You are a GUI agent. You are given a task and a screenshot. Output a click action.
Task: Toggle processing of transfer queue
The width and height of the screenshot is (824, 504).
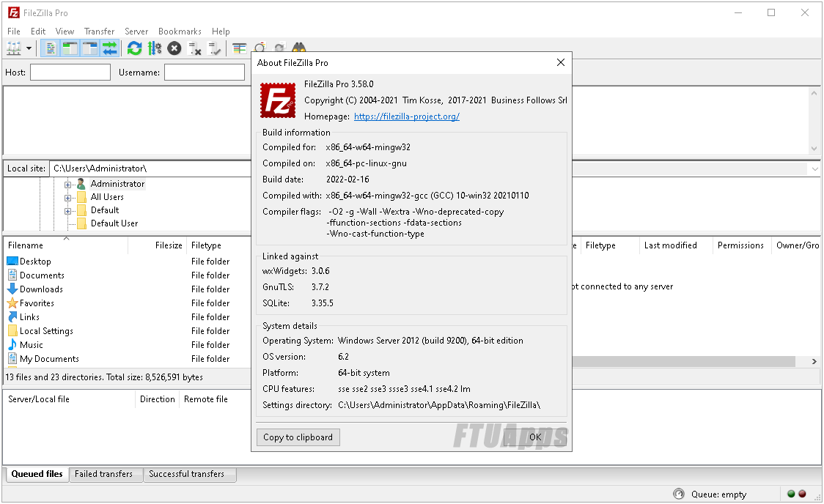155,49
